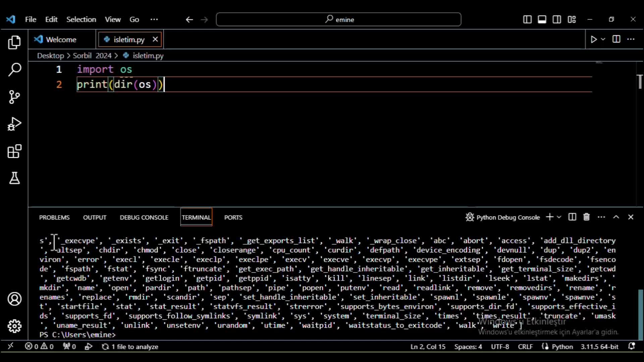Place cursor on line 1 import os
This screenshot has height=362, width=644.
coord(104,69)
